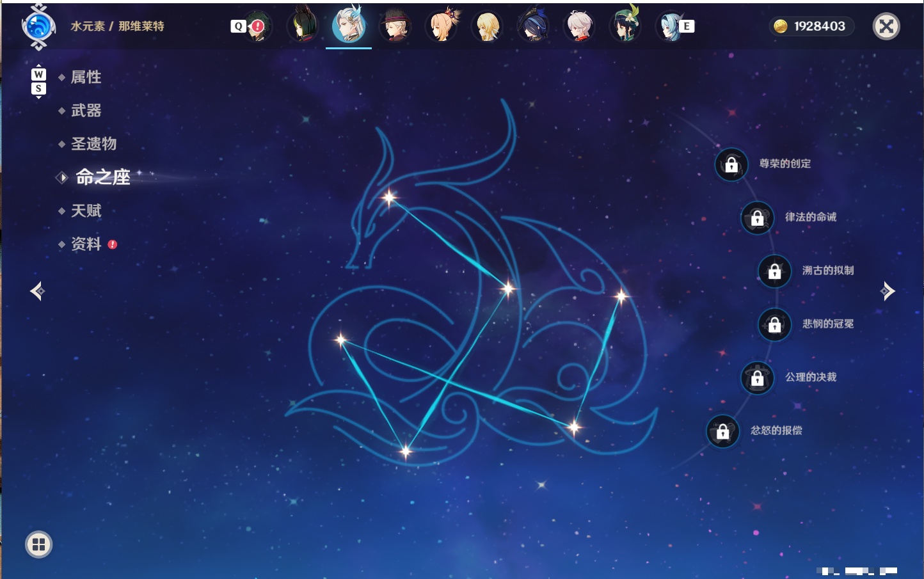Close the character screen with X button
This screenshot has height=579, width=924.
point(886,26)
